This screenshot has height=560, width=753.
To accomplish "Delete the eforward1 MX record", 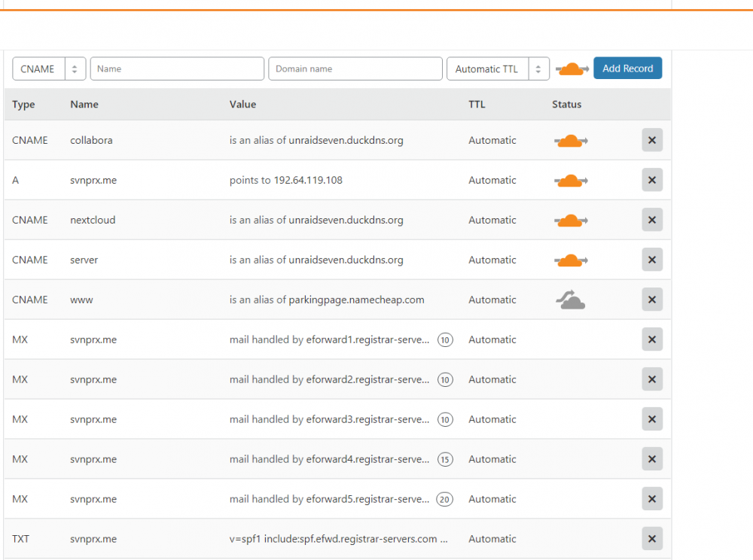I will [x=652, y=339].
